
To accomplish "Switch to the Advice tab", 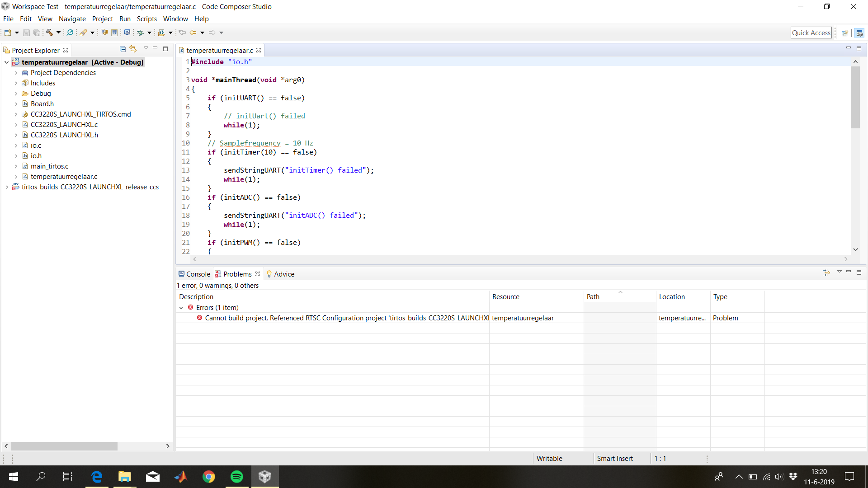I will (280, 274).
